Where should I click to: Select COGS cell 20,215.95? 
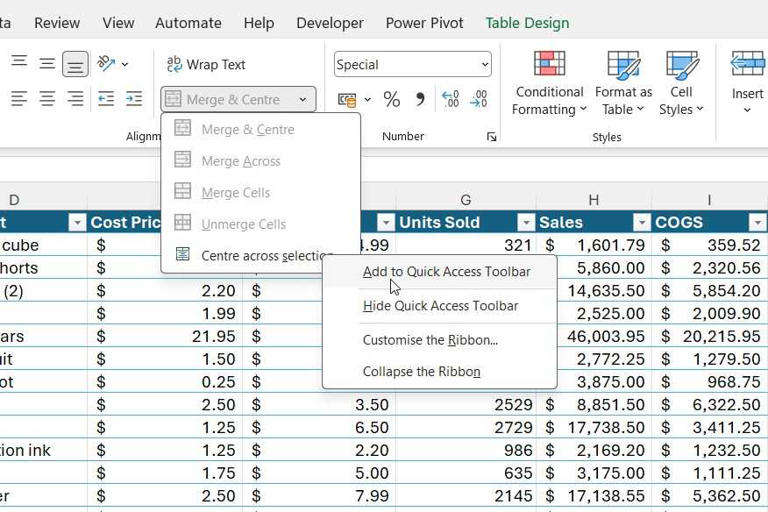click(x=710, y=337)
